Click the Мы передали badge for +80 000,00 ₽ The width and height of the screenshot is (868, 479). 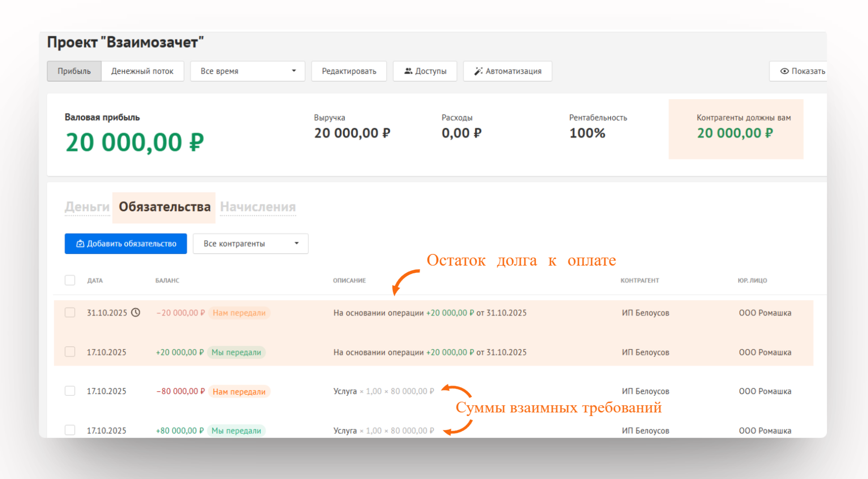(x=236, y=431)
